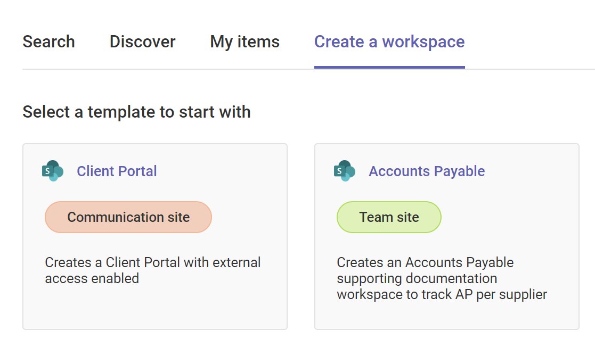
Task: Open the Search tab
Action: coord(48,42)
